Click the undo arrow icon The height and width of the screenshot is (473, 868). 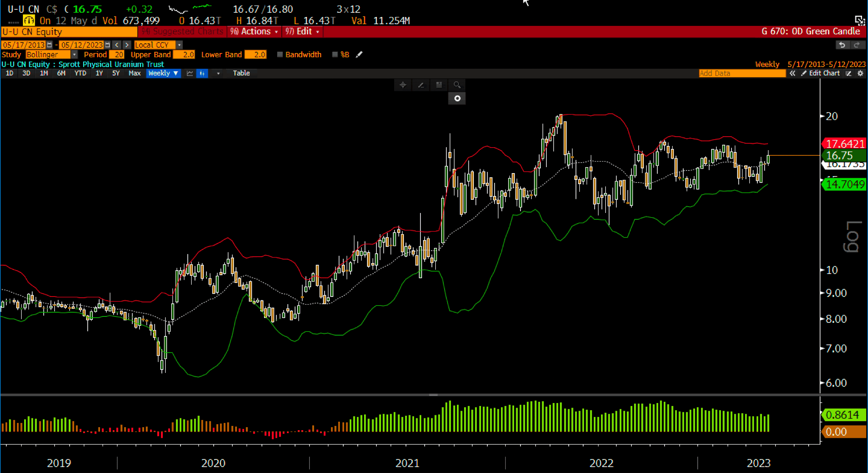(842, 45)
